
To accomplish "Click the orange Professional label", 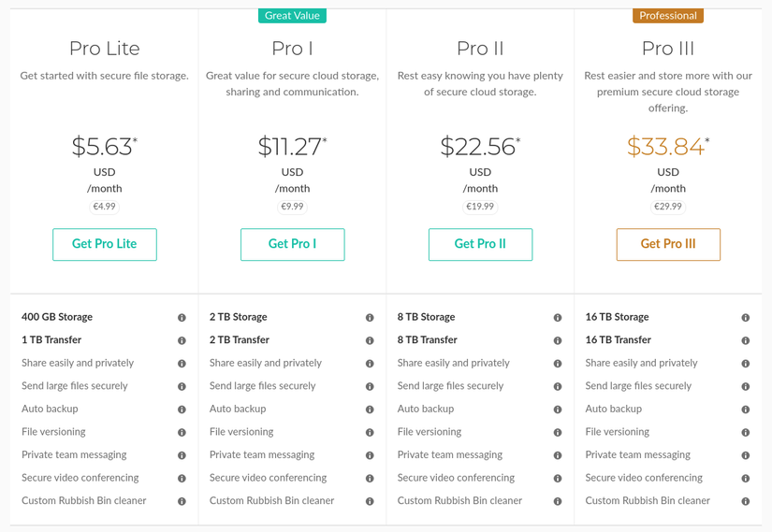I will 668,15.
